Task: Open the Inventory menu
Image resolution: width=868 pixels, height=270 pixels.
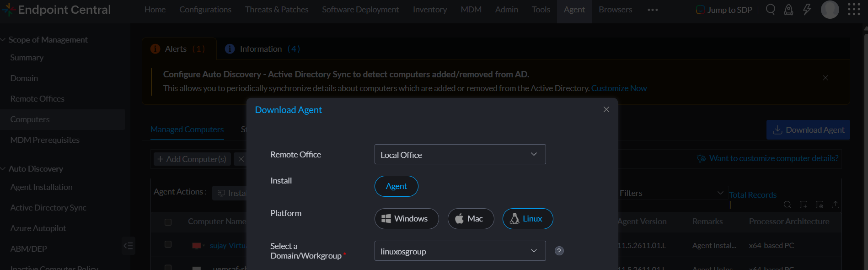Action: (430, 10)
